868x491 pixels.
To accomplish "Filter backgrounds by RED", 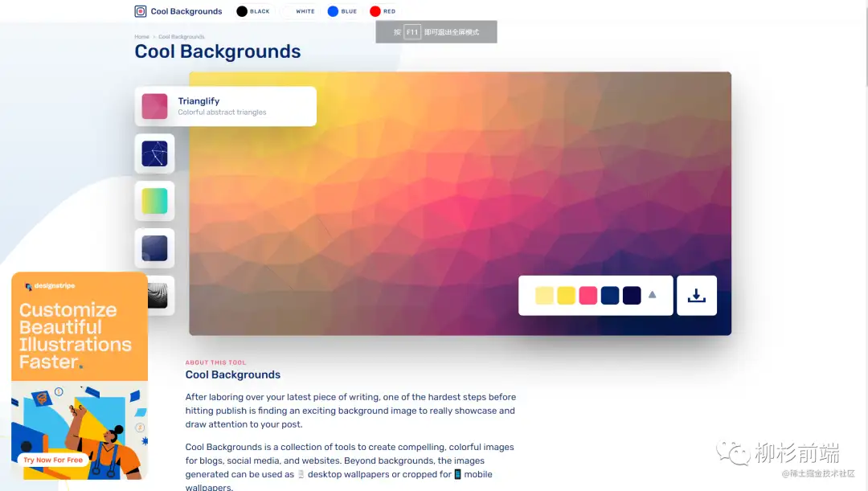I will [383, 11].
